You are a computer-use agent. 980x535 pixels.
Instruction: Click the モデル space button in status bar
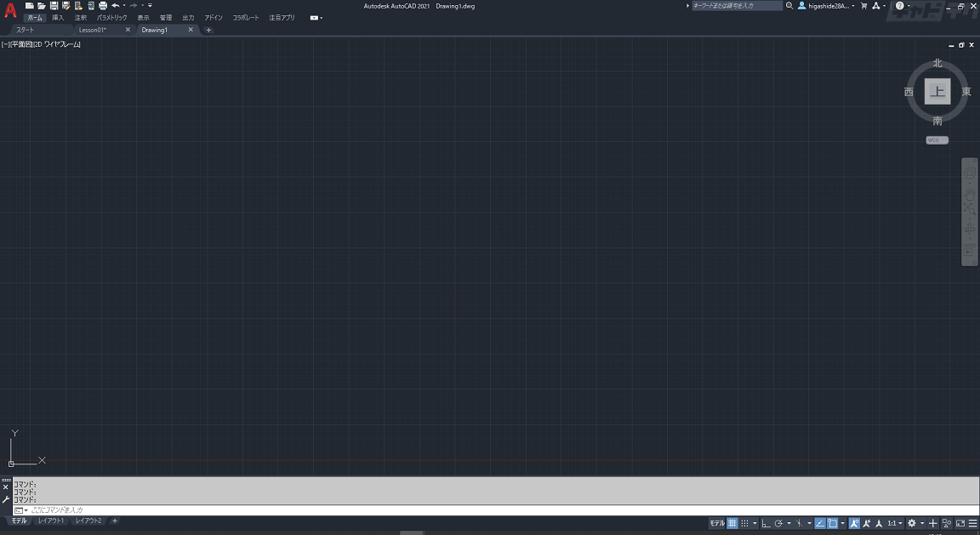click(x=717, y=523)
